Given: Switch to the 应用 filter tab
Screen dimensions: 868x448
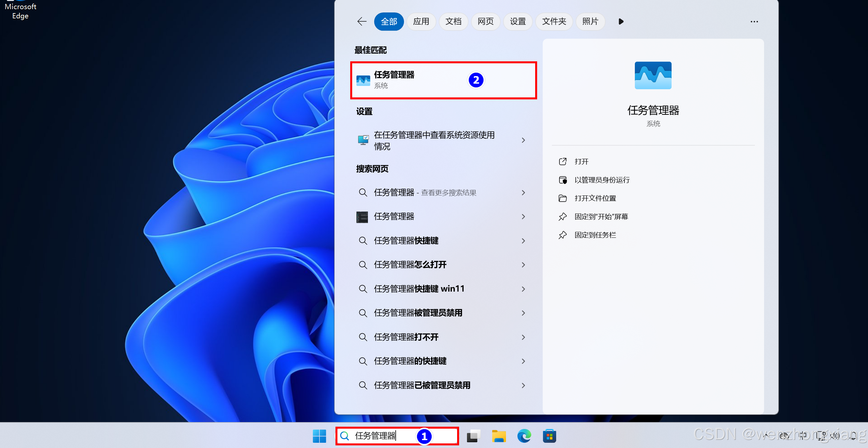Looking at the screenshot, I should click(421, 22).
